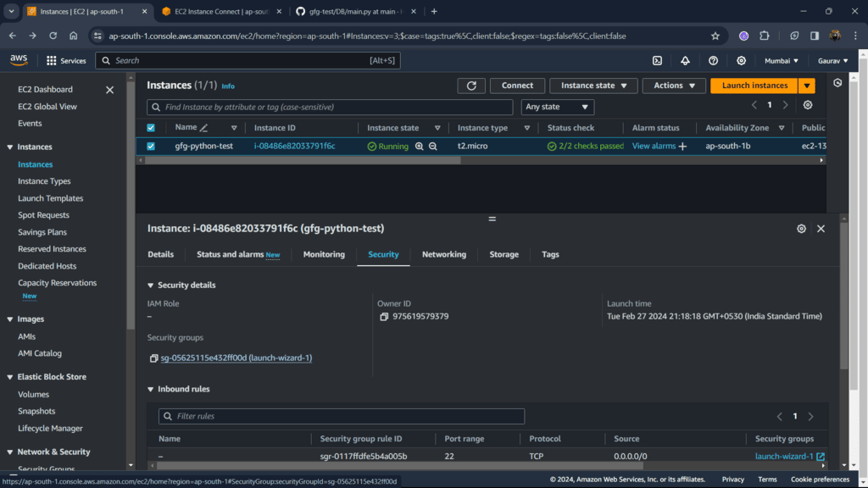
Task: Refresh the instances list
Action: (x=471, y=86)
